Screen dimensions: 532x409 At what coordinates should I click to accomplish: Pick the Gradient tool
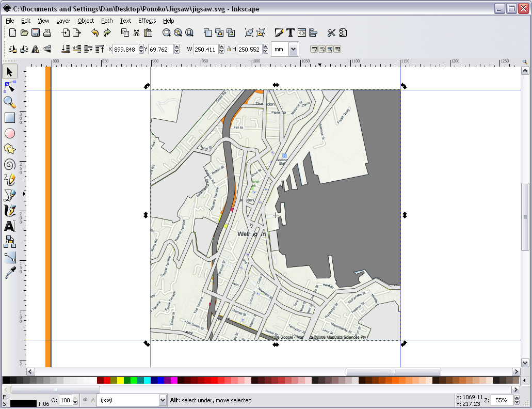pyautogui.click(x=9, y=258)
